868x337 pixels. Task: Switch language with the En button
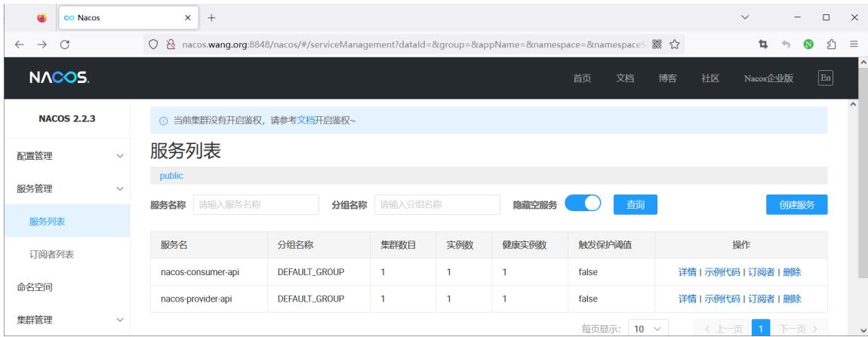(x=826, y=78)
